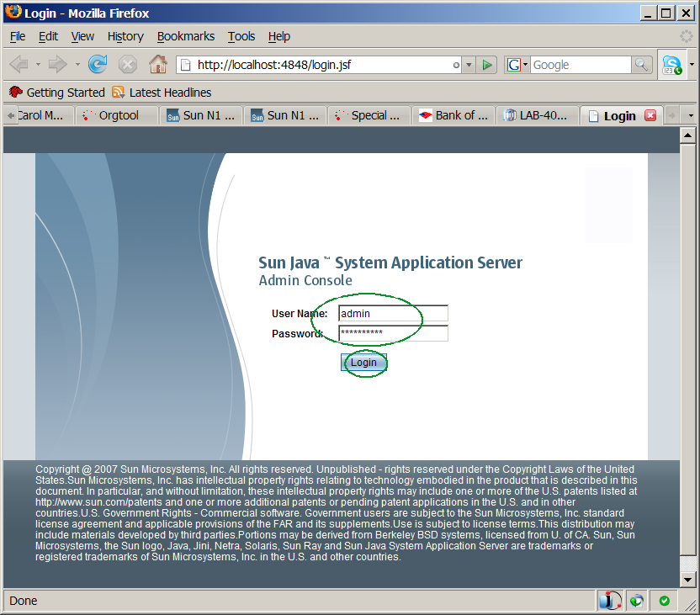The height and width of the screenshot is (615, 700).
Task: Click the Login button
Action: pos(363,363)
